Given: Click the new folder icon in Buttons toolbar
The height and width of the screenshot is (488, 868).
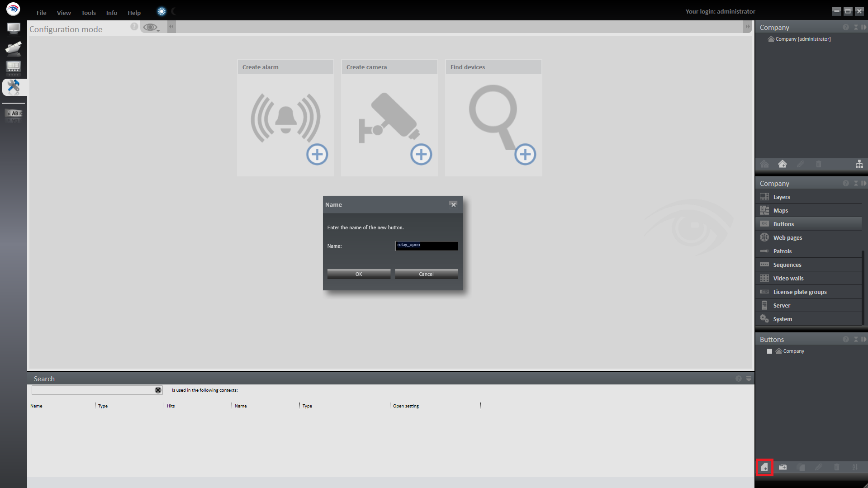Looking at the screenshot, I should point(783,467).
